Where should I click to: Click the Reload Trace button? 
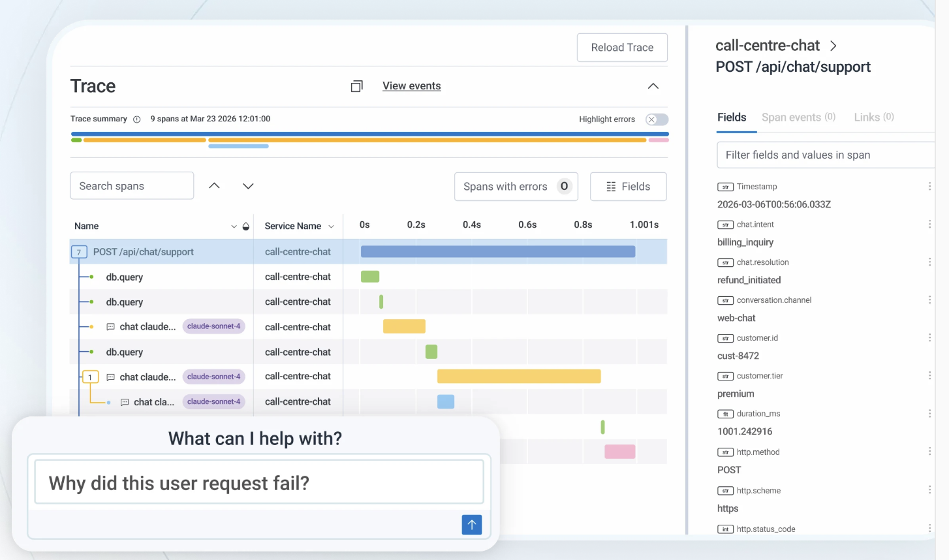622,48
